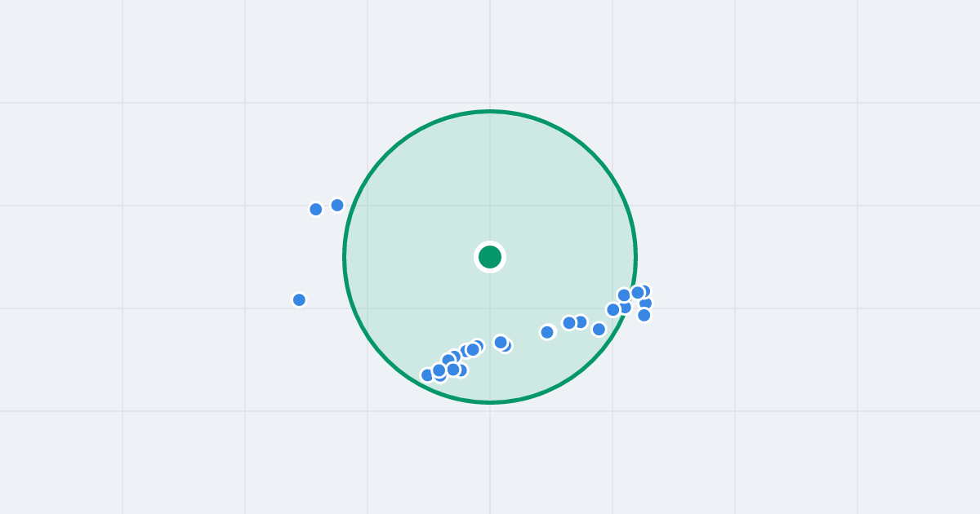Viewport: 980px width, 514px height.
Task: Select the left dot of the upper-left blue pair
Action: pos(316,209)
